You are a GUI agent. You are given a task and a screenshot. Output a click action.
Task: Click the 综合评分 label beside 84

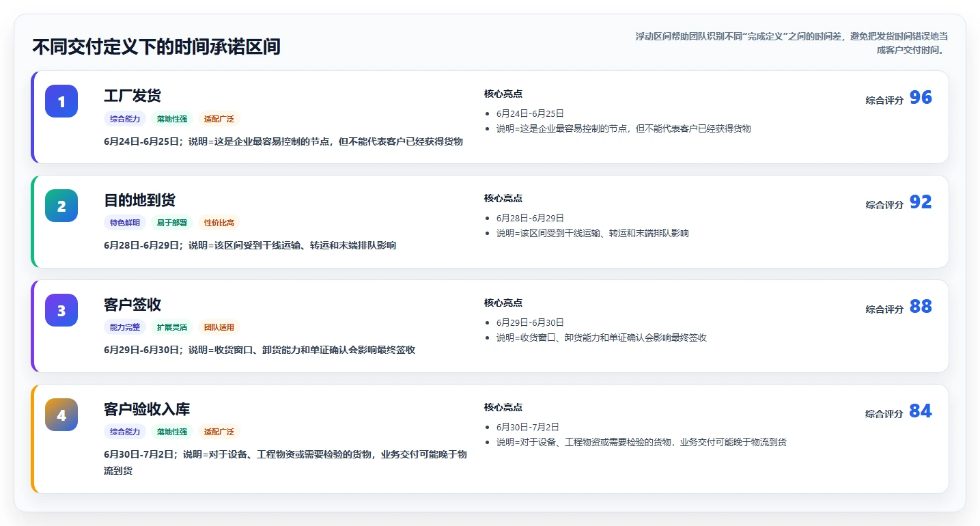pyautogui.click(x=884, y=414)
